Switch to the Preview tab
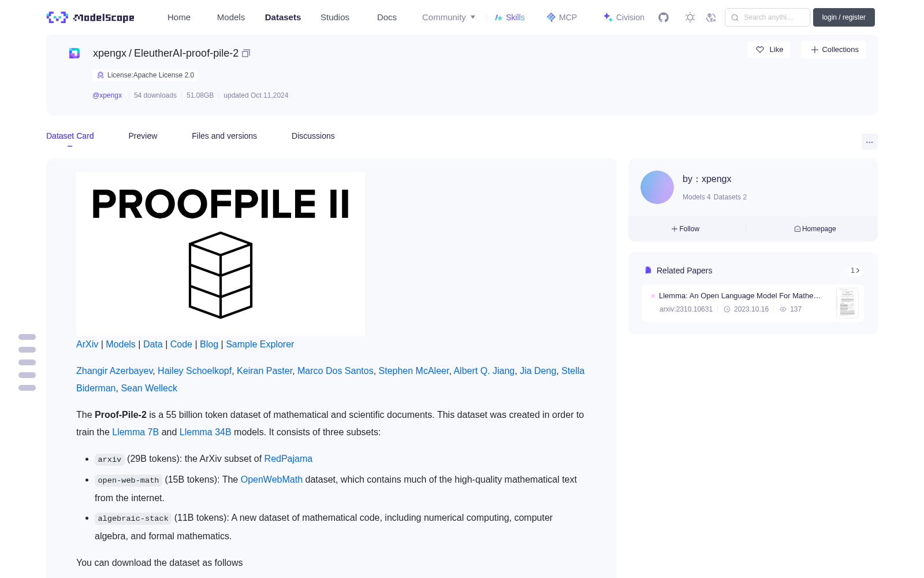This screenshot has height=578, width=924. tap(143, 136)
